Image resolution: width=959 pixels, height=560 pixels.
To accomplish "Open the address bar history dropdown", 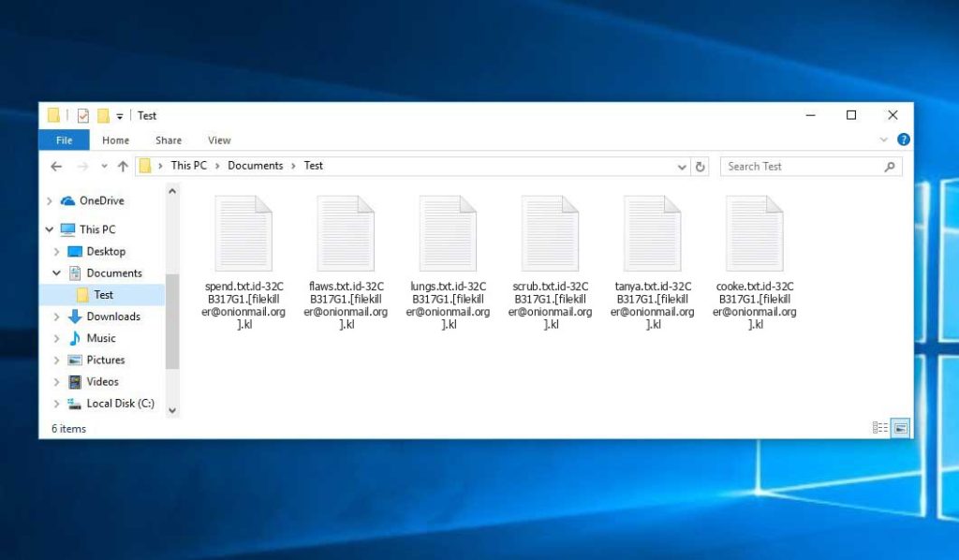I will point(682,166).
